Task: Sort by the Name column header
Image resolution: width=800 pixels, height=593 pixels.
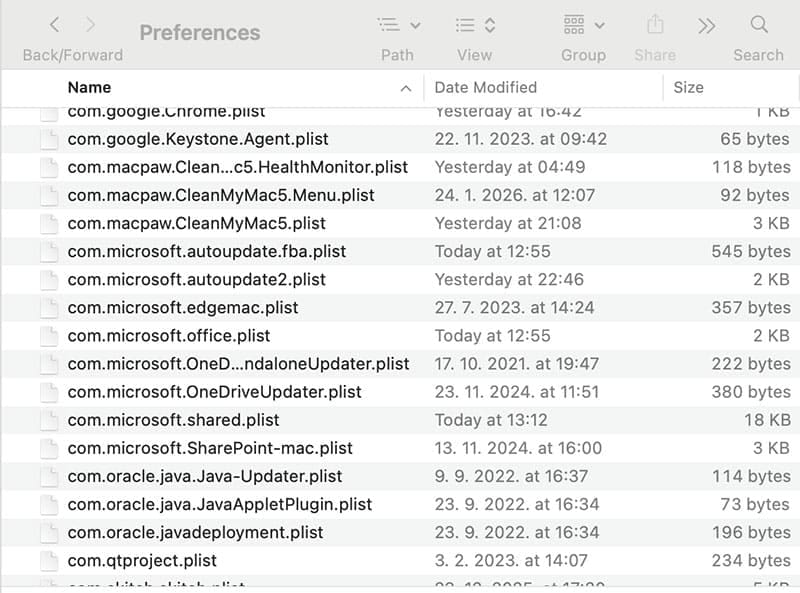Action: click(x=89, y=87)
